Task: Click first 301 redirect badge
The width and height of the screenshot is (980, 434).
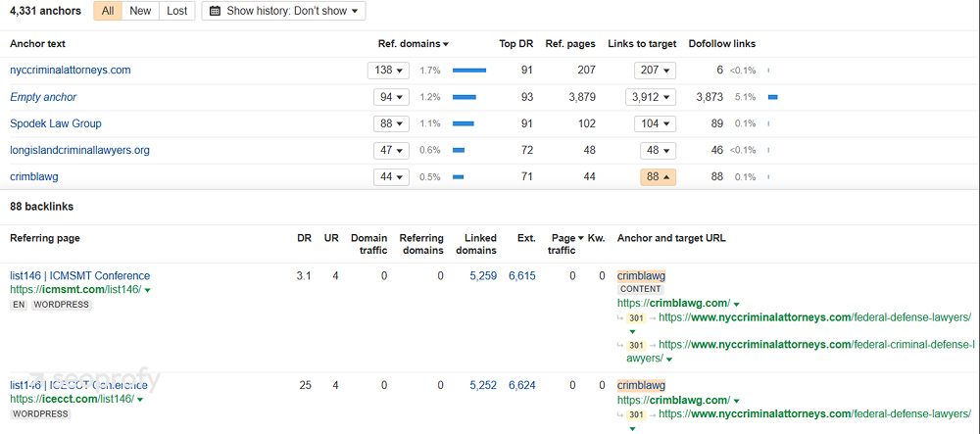Action: click(x=636, y=317)
